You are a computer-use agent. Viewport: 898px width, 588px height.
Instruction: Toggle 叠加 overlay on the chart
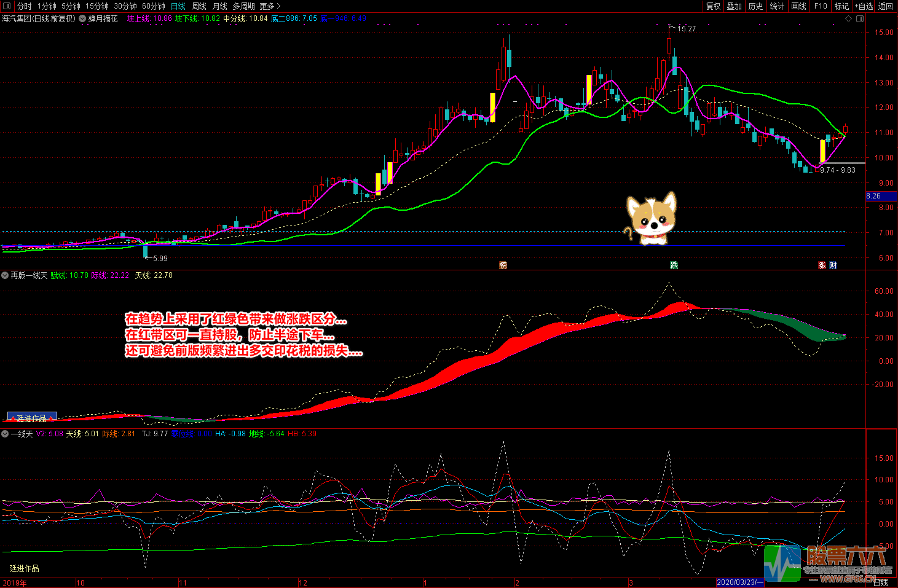pos(735,6)
